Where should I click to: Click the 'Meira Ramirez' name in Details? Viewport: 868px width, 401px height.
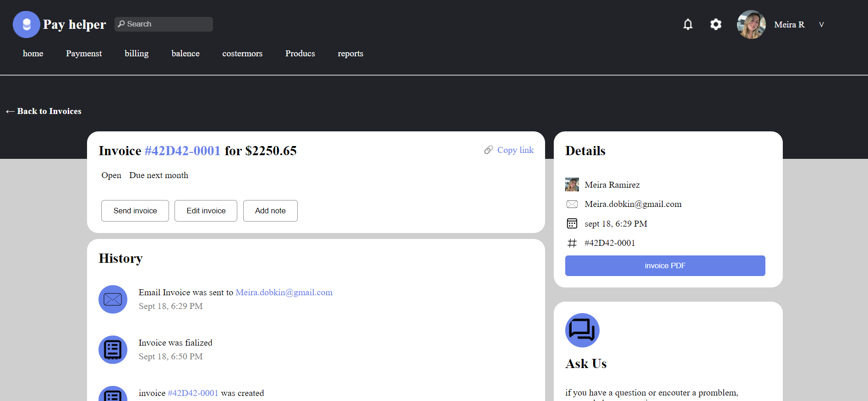point(612,185)
